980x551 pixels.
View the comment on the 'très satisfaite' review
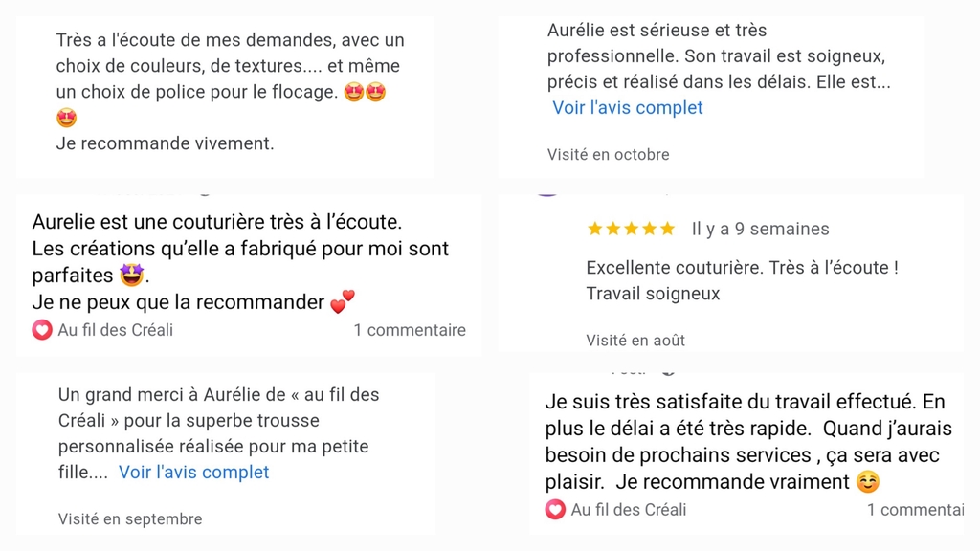click(915, 510)
